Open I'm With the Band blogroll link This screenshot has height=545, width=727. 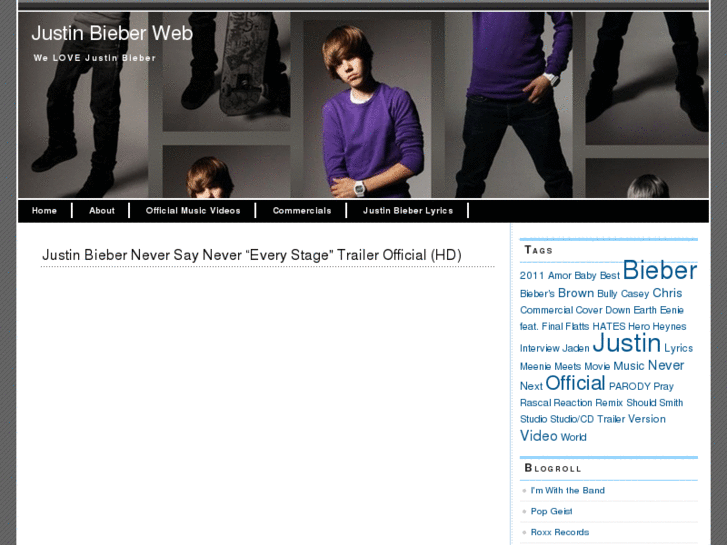point(568,490)
